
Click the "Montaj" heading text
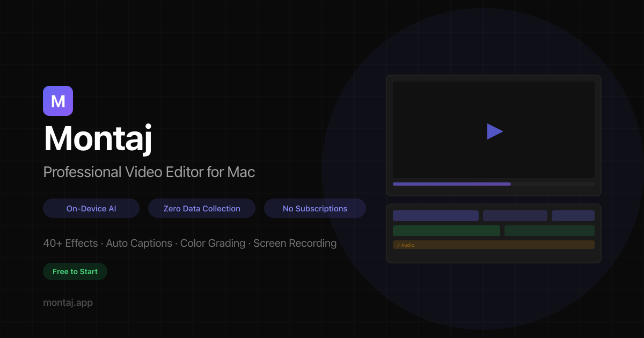tap(98, 139)
